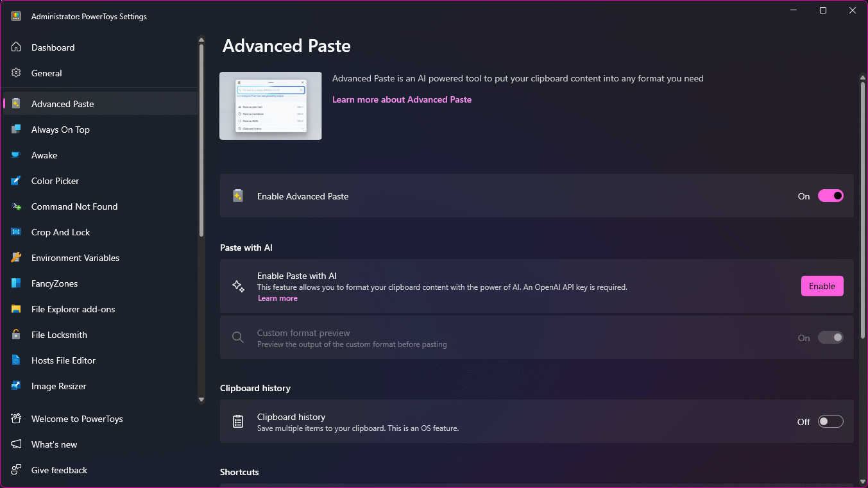This screenshot has width=868, height=488.
Task: Click the Custom format preview toggle
Action: [x=830, y=337]
